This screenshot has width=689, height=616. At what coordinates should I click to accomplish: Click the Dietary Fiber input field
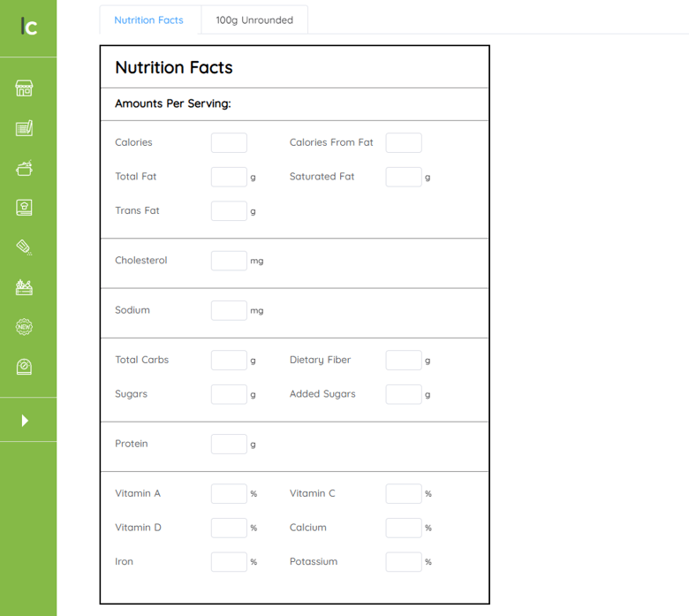click(404, 360)
